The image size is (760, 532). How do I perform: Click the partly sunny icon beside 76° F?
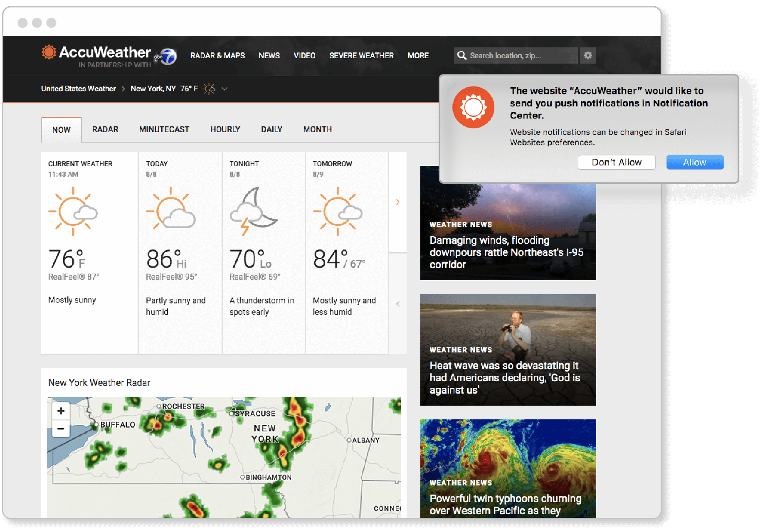209,89
